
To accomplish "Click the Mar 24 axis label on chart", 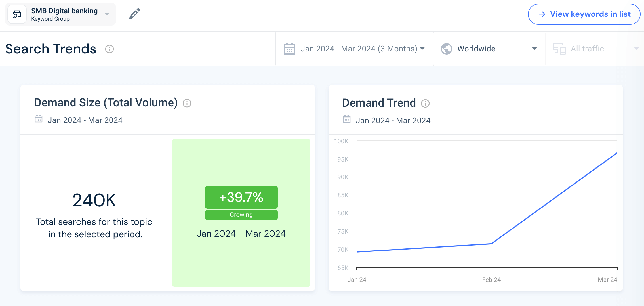I will (607, 279).
